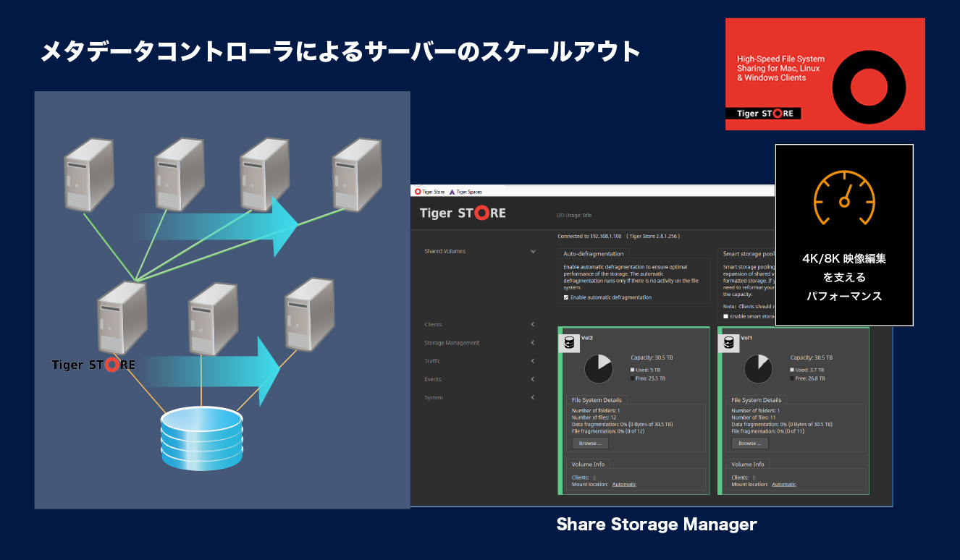Click Vol2 Volume Info heading

click(588, 464)
